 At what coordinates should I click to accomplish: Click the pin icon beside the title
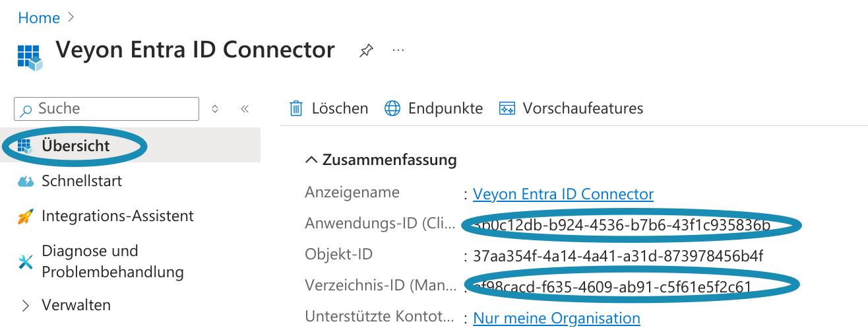click(x=366, y=51)
